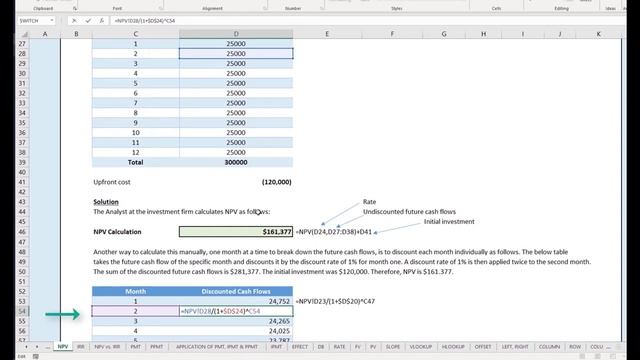Select the active NPV sheet tab
640x360 pixels.
62,347
